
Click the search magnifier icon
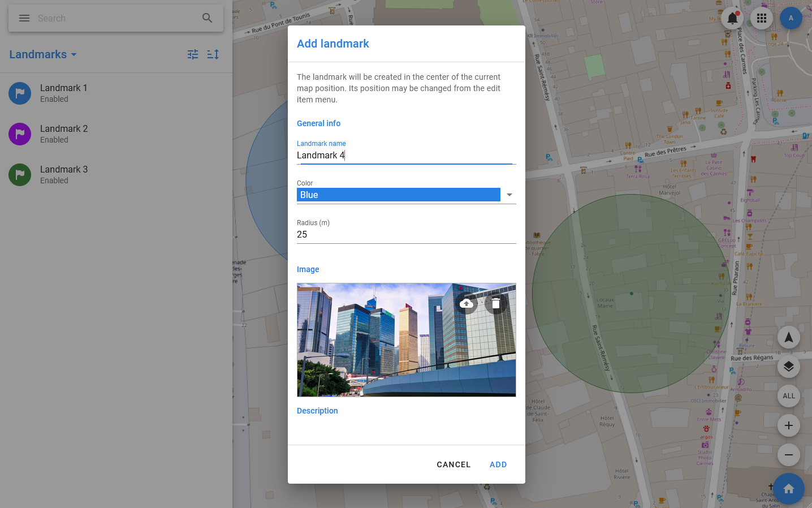coord(208,18)
